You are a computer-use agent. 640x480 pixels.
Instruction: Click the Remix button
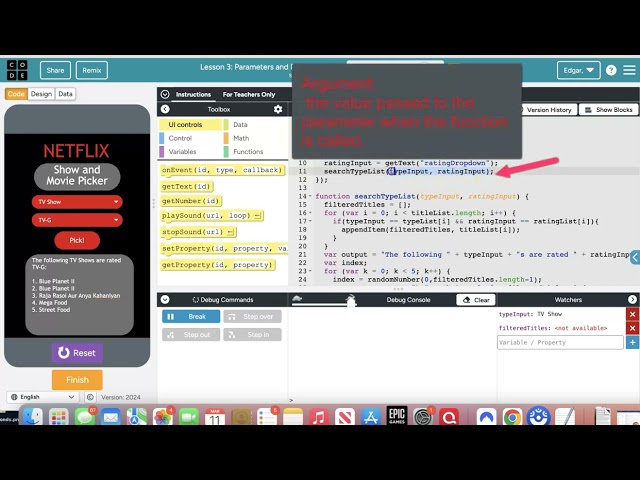[x=92, y=70]
